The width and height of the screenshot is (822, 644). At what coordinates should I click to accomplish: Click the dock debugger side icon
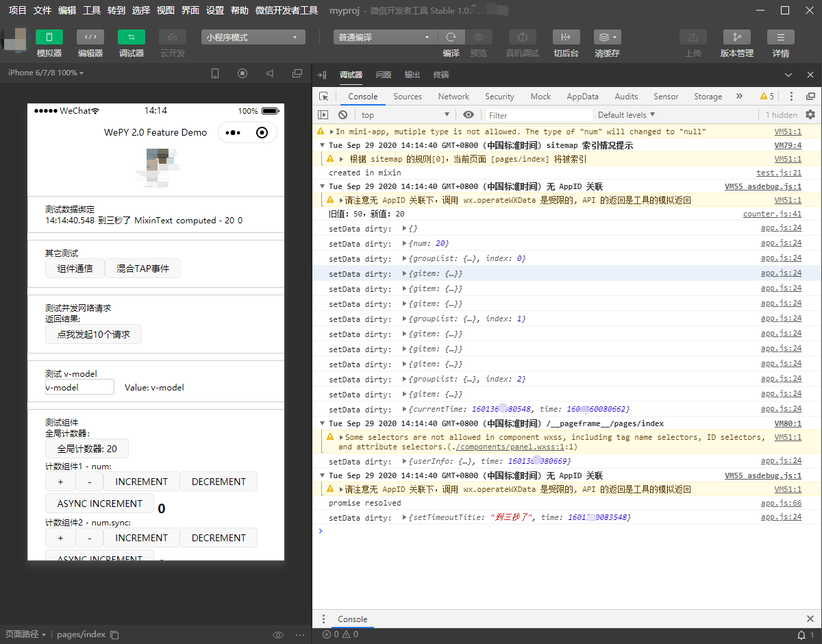pos(322,75)
